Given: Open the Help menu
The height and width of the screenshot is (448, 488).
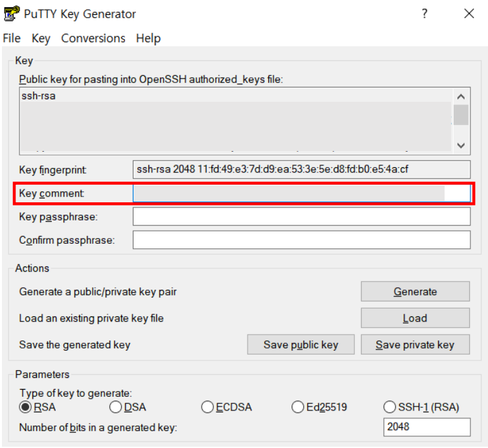Looking at the screenshot, I should [148, 38].
